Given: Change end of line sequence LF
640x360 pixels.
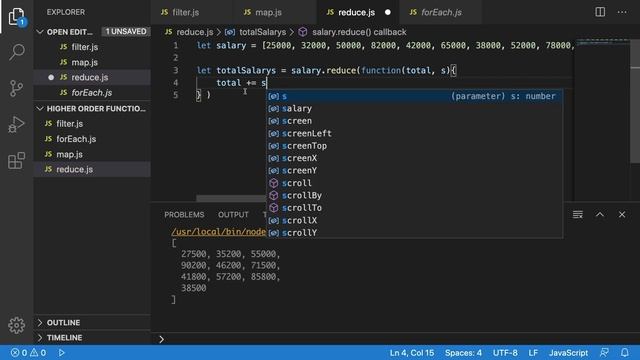Looking at the screenshot, I should (x=533, y=353).
